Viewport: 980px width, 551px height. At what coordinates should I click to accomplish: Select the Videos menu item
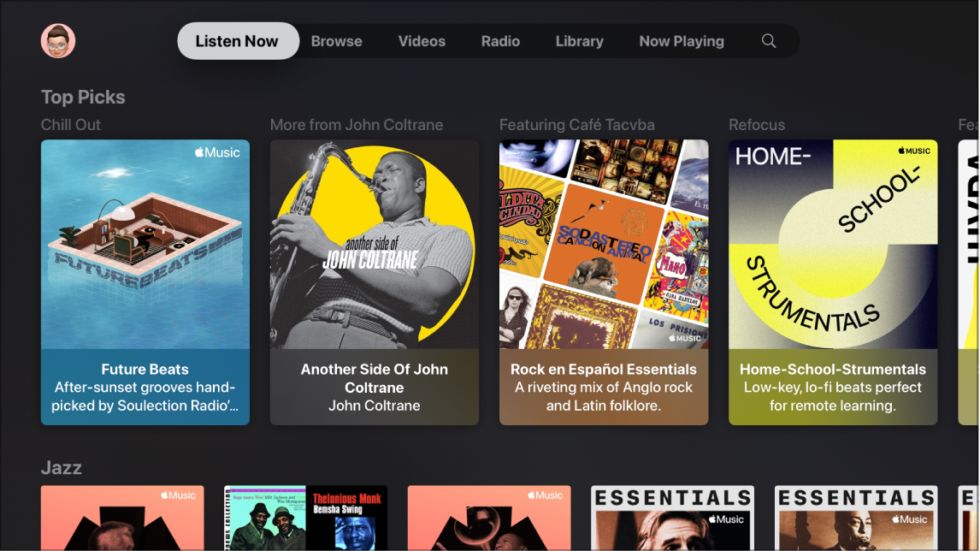click(421, 40)
